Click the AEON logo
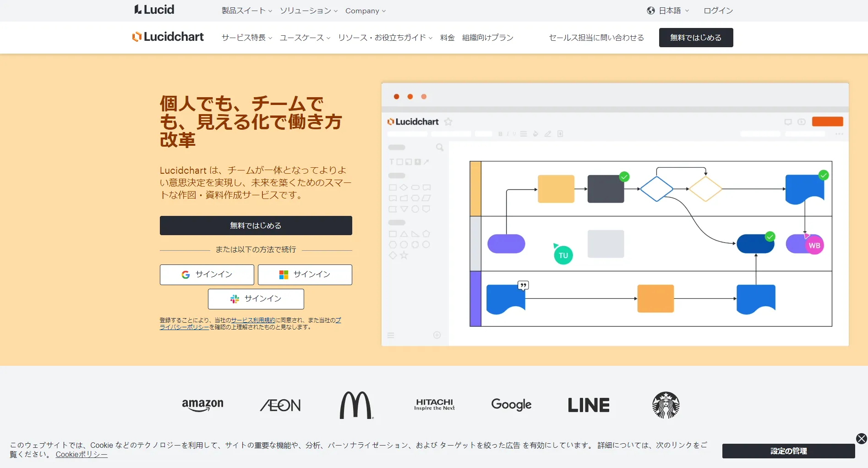Viewport: 868px width, 468px height. tap(280, 405)
